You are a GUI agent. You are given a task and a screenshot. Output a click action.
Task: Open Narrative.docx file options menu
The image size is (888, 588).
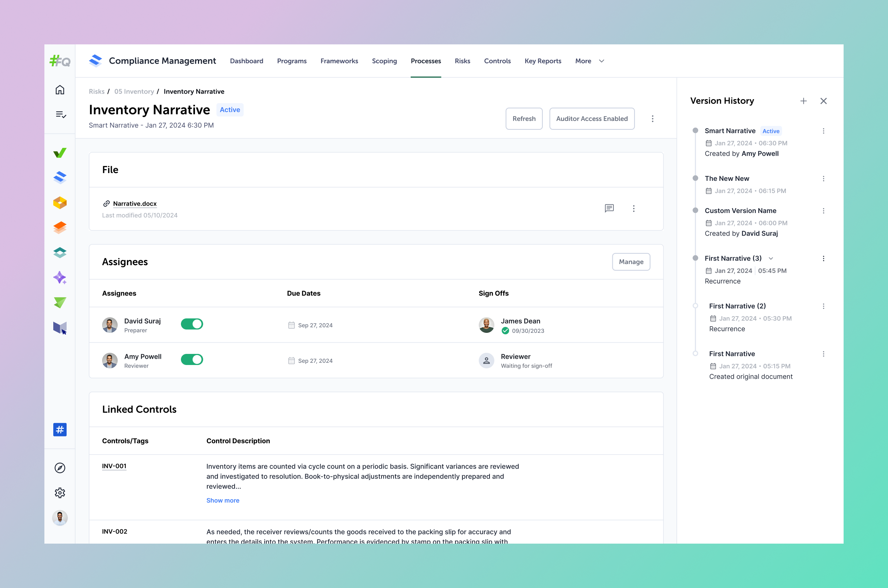634,208
